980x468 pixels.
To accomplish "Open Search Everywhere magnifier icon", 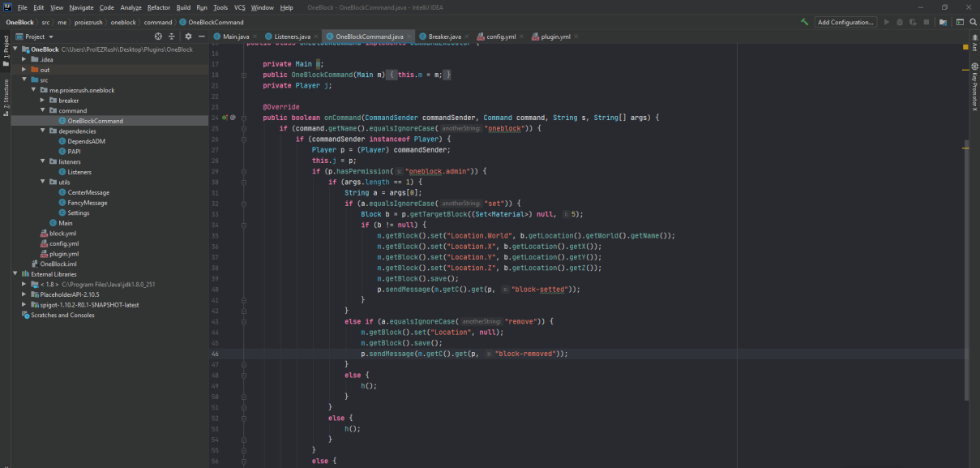I will (x=973, y=22).
